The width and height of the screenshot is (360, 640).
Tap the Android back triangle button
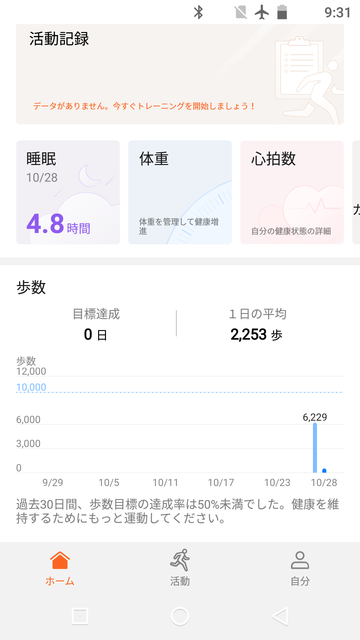pyautogui.click(x=280, y=616)
